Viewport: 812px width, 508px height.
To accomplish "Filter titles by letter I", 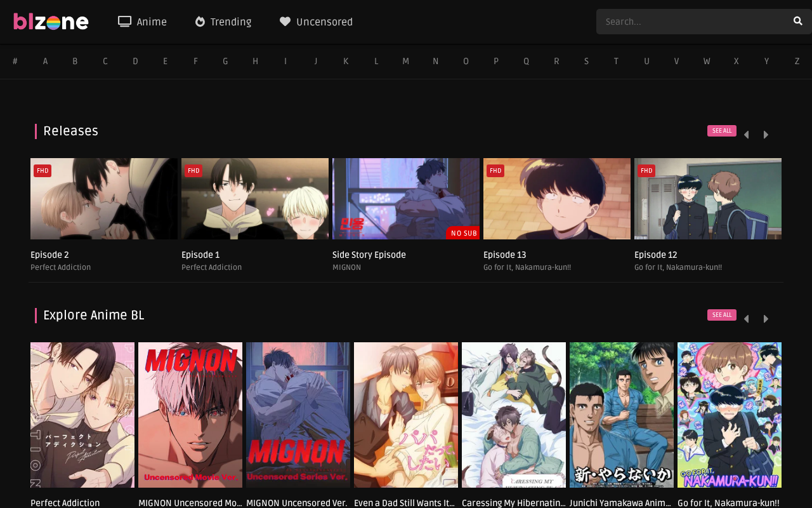I will tap(285, 62).
